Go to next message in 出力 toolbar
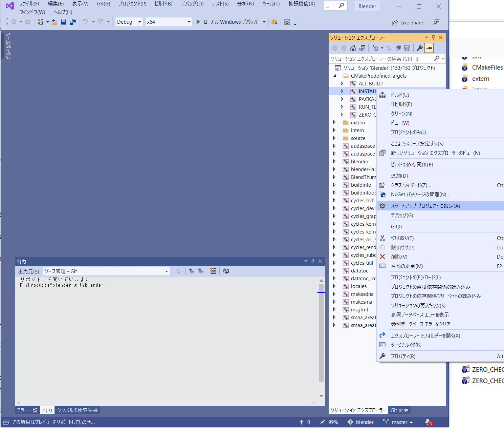Viewport: 504px width, 428px height. pyautogui.click(x=201, y=271)
